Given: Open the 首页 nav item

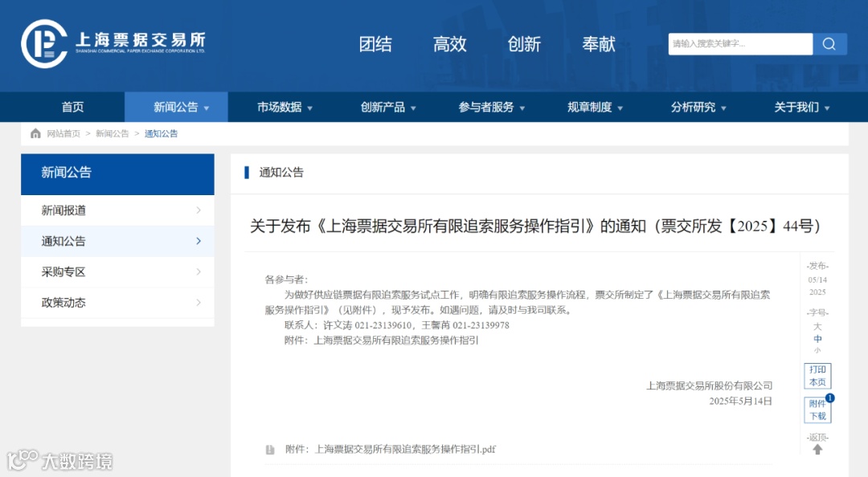Looking at the screenshot, I should click(x=72, y=107).
